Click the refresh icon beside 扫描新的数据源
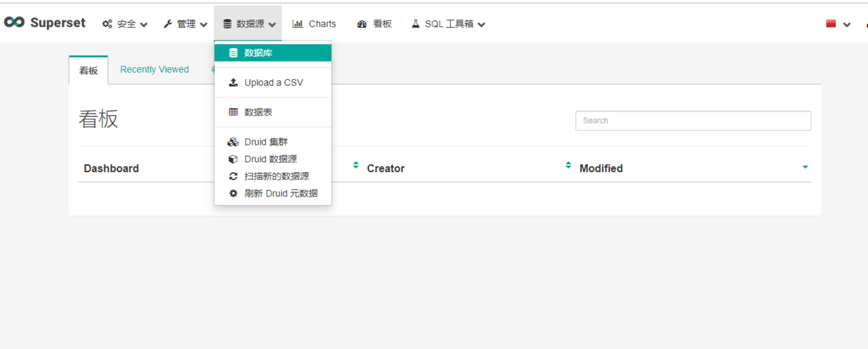 233,176
